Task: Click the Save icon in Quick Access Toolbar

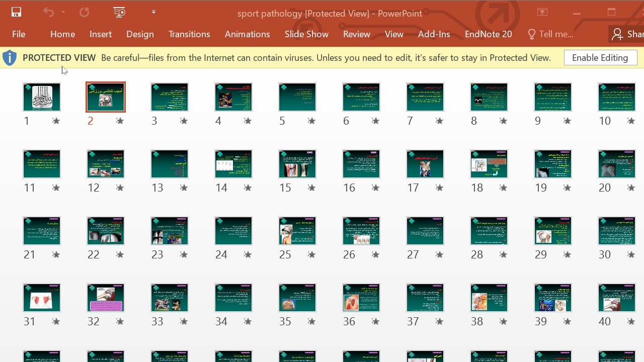Action: click(x=16, y=12)
